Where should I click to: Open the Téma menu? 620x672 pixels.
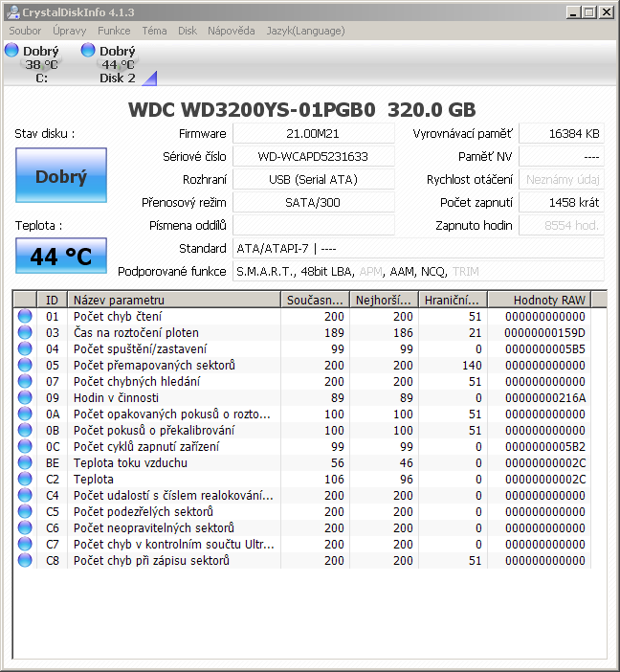(154, 31)
